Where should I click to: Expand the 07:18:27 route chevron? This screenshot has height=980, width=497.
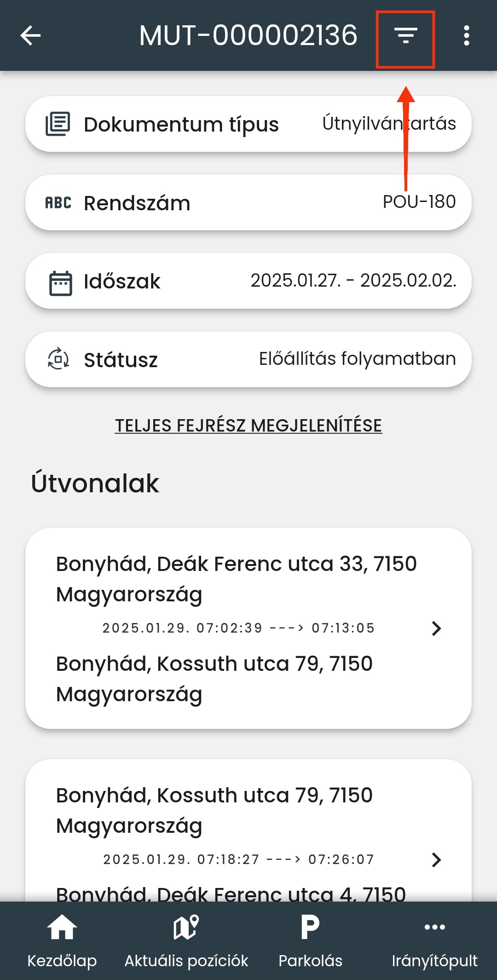coord(436,859)
